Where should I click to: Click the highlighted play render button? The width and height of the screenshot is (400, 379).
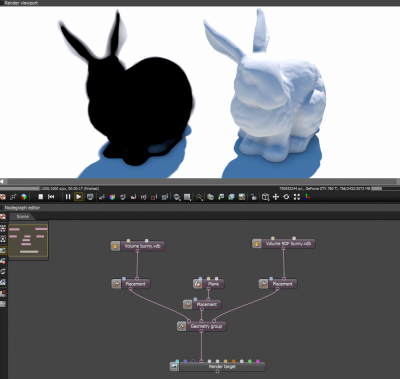(78, 197)
